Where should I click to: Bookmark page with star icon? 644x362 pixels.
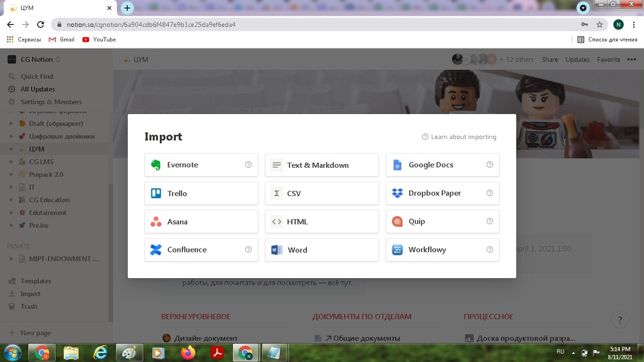coord(599,25)
